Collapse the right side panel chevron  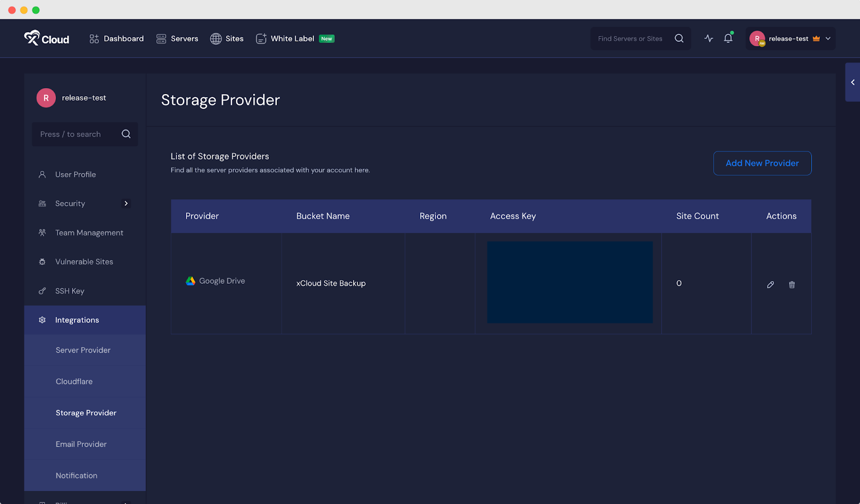pyautogui.click(x=852, y=82)
